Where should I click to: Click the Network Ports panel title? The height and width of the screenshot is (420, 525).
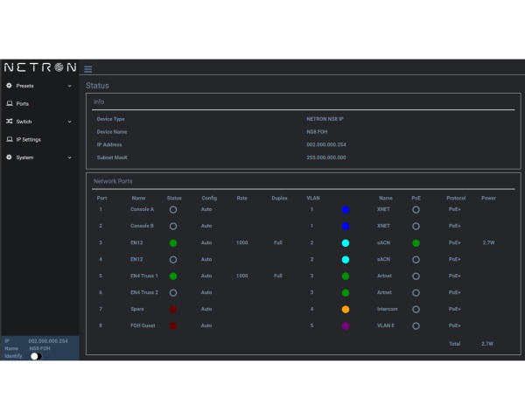pos(113,181)
